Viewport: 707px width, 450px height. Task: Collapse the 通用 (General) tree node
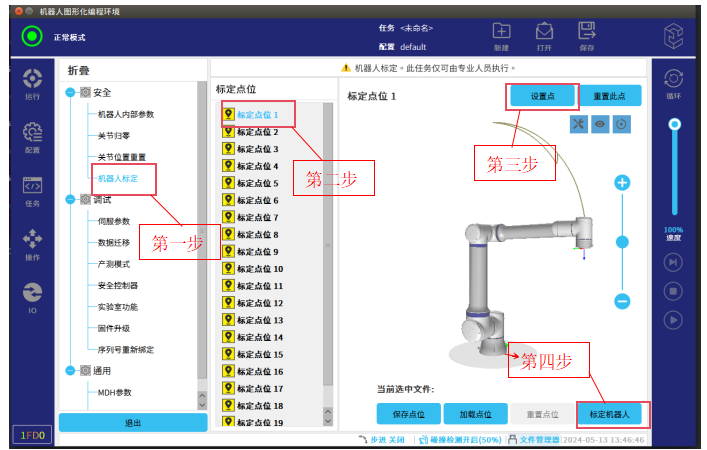coord(71,370)
